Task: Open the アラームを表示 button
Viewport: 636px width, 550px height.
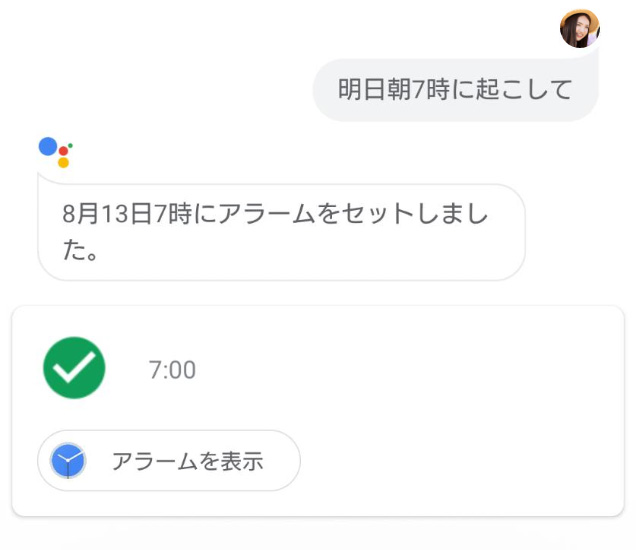Action: (169, 461)
